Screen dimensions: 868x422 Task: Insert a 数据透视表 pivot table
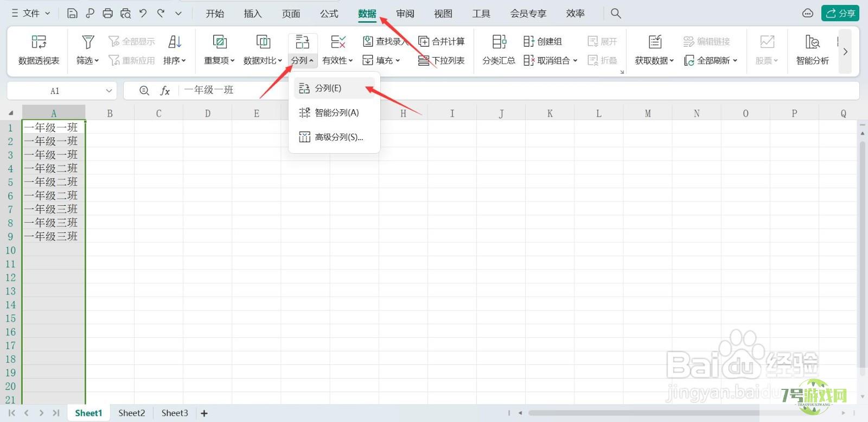[39, 50]
